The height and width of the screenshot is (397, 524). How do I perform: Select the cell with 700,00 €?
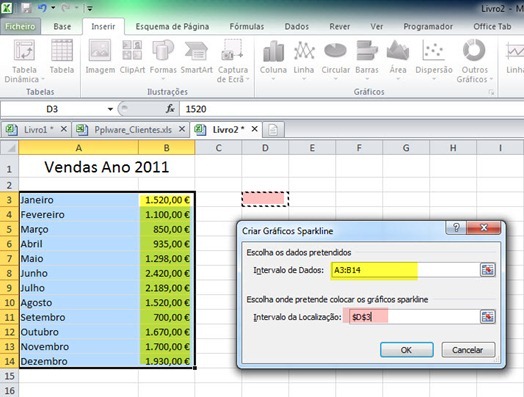[166, 317]
